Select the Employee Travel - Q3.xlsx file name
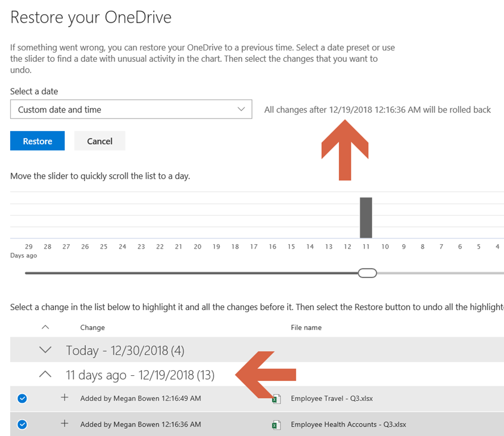 coord(331,399)
